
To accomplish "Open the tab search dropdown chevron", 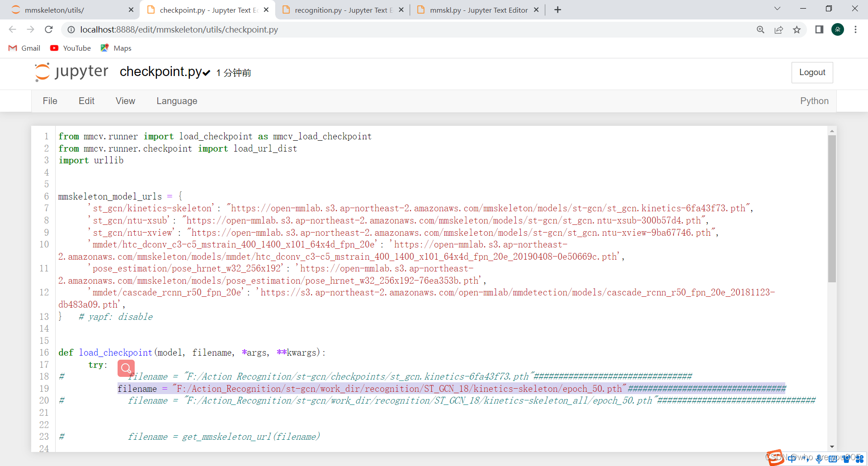I will tap(778, 8).
